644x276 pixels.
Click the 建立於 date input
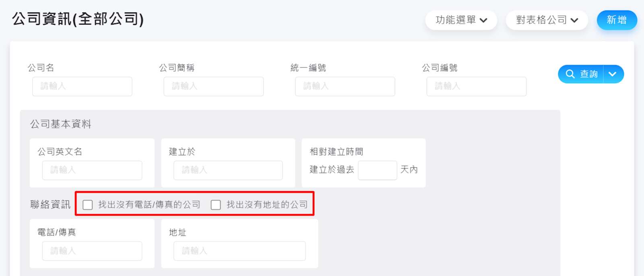click(228, 170)
